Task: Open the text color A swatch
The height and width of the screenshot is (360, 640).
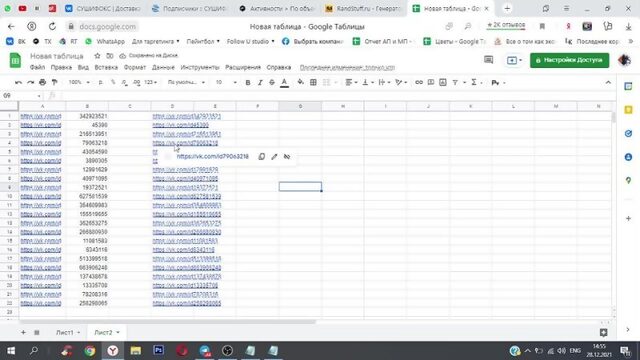Action: pos(284,82)
